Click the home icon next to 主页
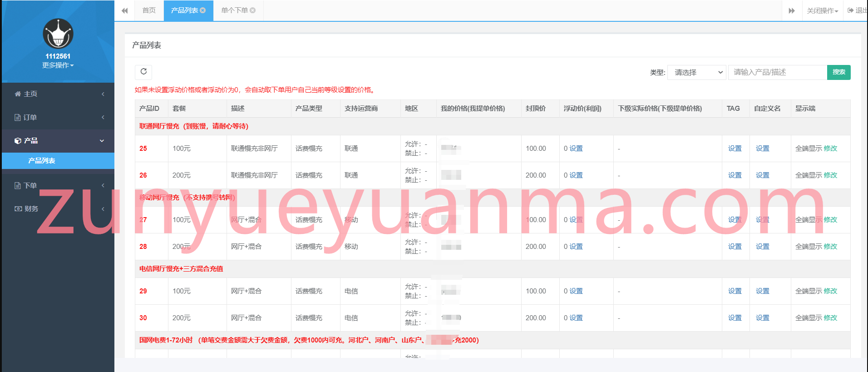This screenshot has width=868, height=372. click(x=18, y=94)
